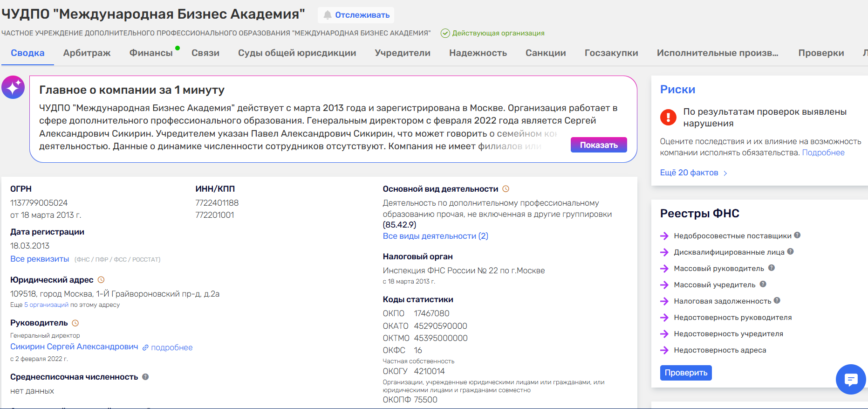Open the Все реквизиты link
This screenshot has height=409, width=868.
coord(40,259)
